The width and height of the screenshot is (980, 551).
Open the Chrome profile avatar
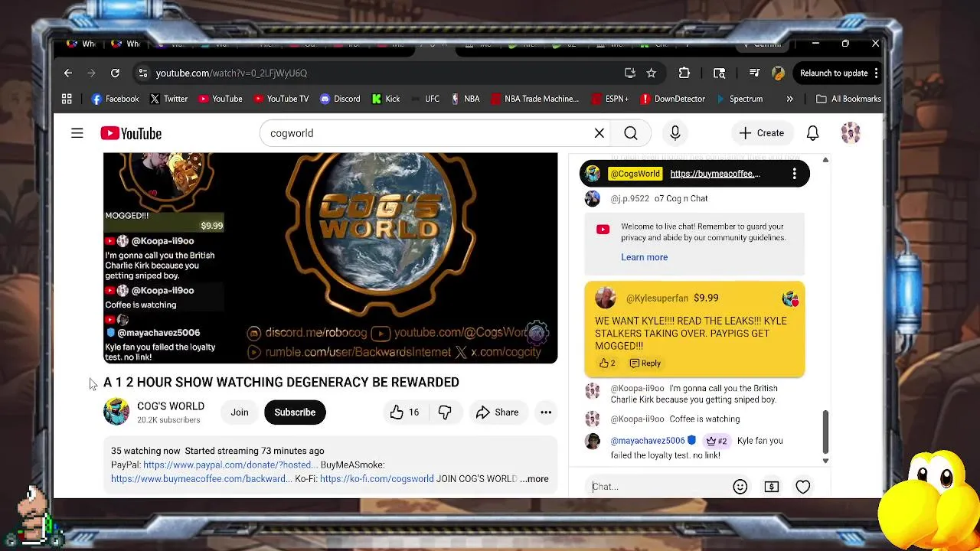pyautogui.click(x=778, y=73)
